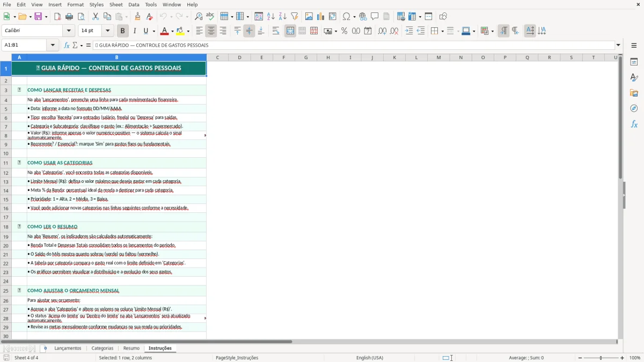Apply yellow Background Color swatch
644x362 pixels.
tap(180, 31)
